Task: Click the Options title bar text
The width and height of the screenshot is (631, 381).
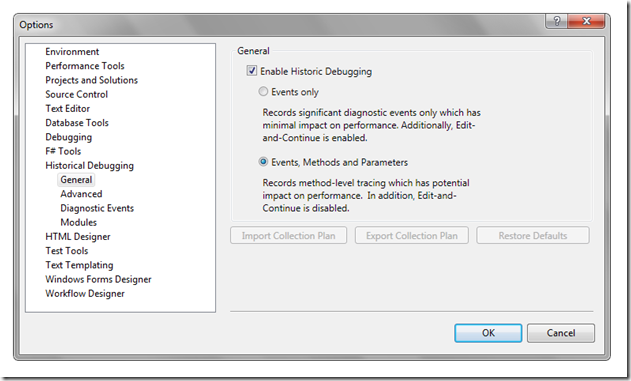Action: click(x=36, y=25)
